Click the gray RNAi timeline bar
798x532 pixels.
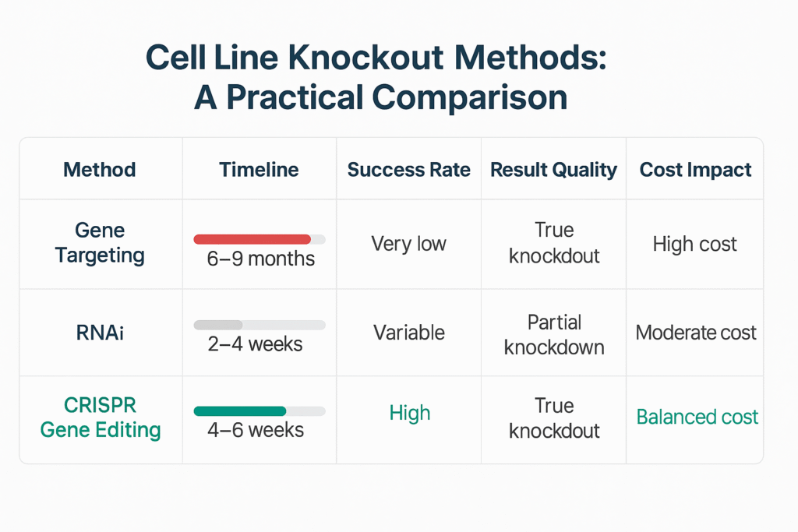click(x=218, y=324)
